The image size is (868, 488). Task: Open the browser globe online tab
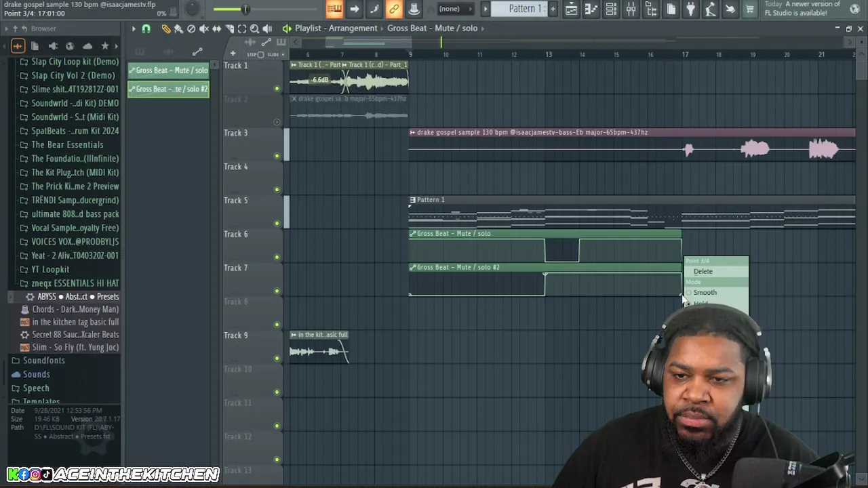(x=70, y=46)
